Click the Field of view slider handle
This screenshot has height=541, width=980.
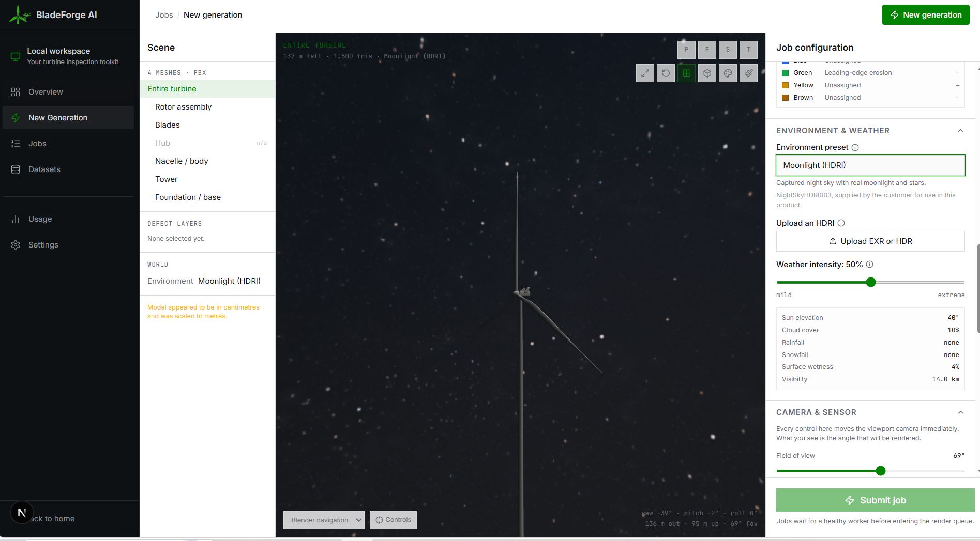tap(881, 471)
